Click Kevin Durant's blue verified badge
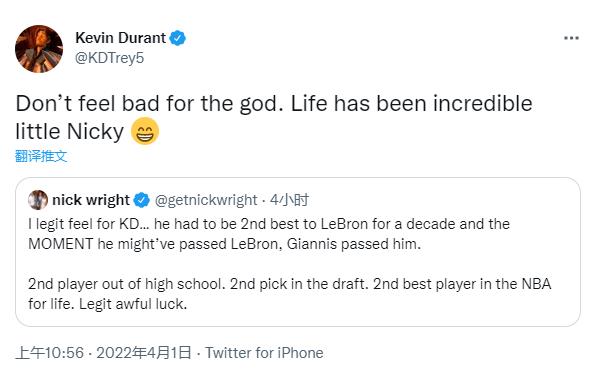594x377 pixels. [177, 38]
